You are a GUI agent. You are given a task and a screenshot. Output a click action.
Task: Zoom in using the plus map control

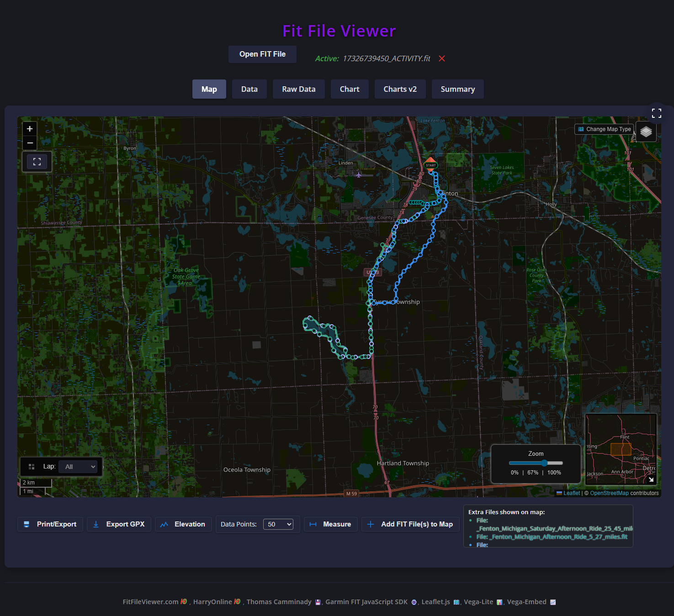[29, 129]
